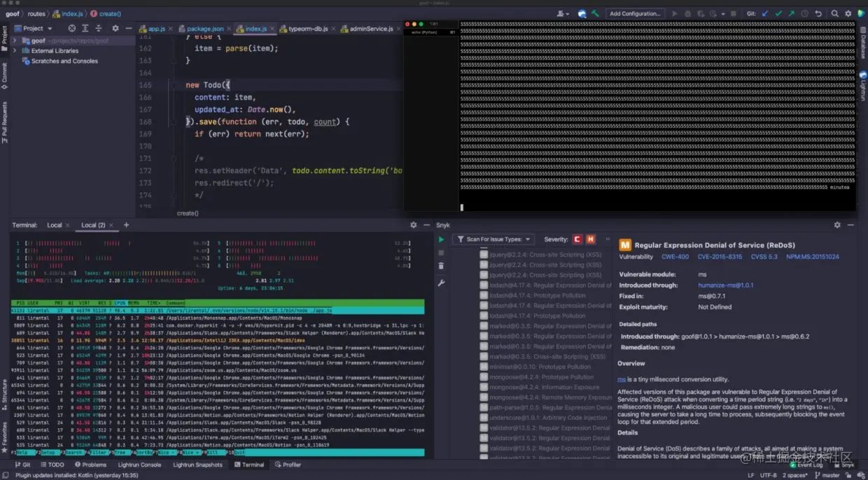Open the Scan For Issue Types dropdown
Viewport: 868px width, 480px height.
493,239
